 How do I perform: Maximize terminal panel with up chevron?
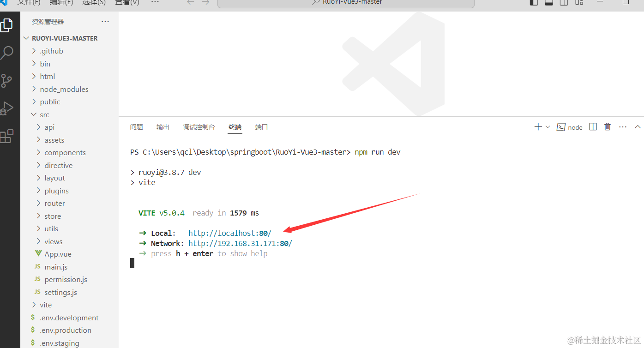click(638, 127)
